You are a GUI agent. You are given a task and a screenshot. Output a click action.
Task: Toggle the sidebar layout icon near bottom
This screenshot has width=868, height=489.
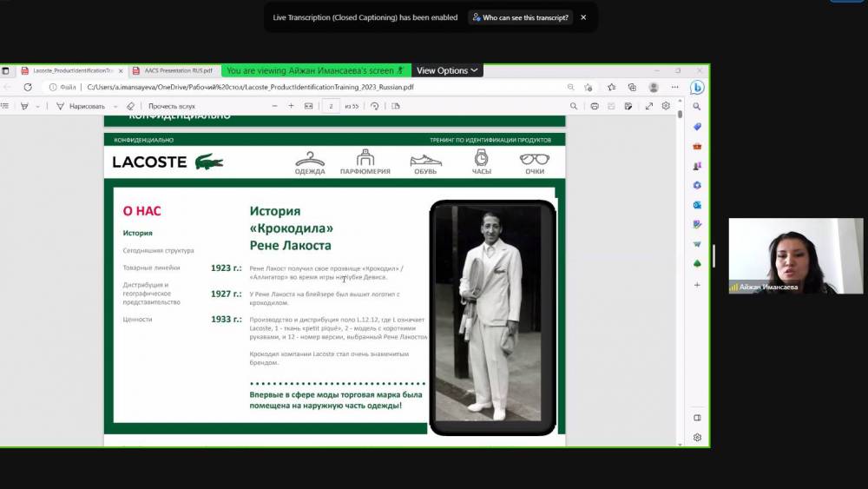click(x=697, y=418)
